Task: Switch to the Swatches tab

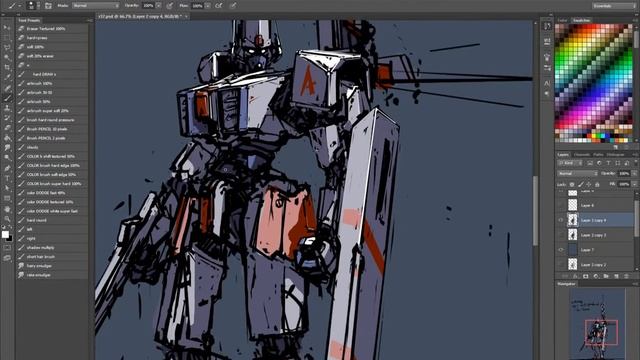Action: coord(581,20)
